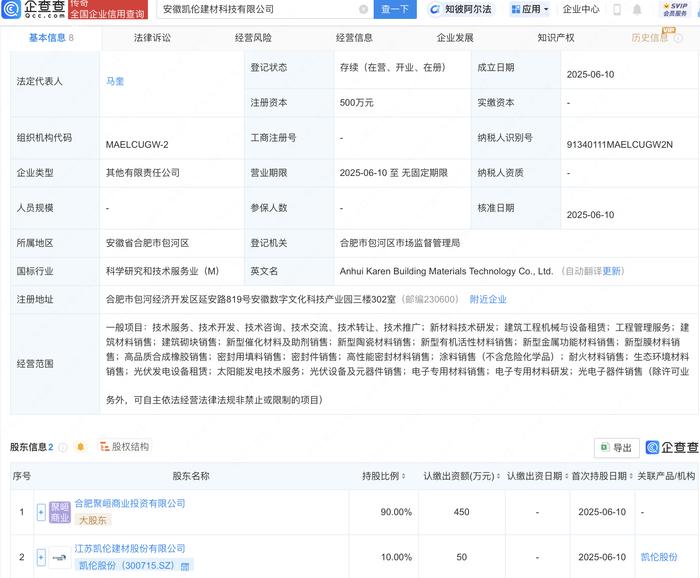The image size is (700, 578).
Task: Select industry 科学研究和技术服务业 (M)
Action: click(x=162, y=271)
